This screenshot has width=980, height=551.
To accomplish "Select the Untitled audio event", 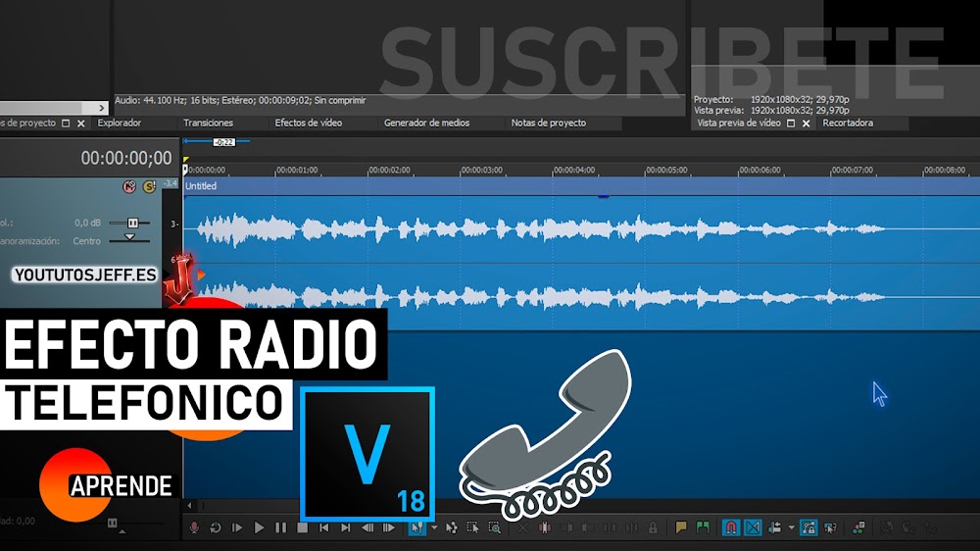I will 581,253.
